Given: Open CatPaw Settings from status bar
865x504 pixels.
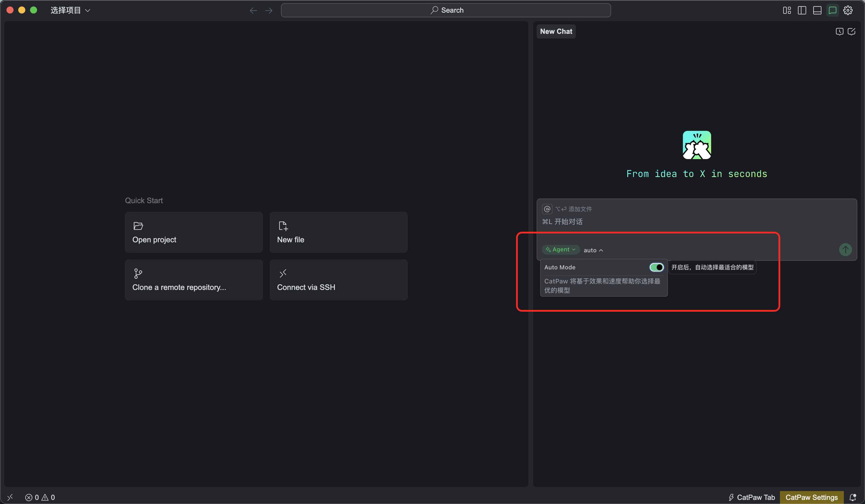Looking at the screenshot, I should [x=811, y=497].
